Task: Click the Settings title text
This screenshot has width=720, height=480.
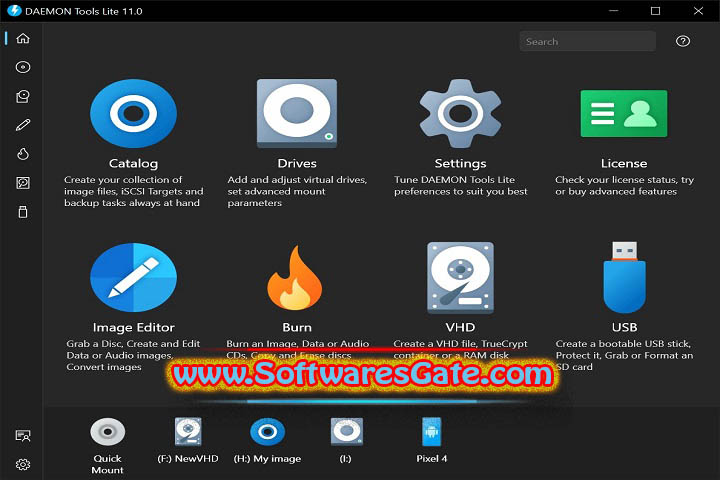Action: [460, 164]
